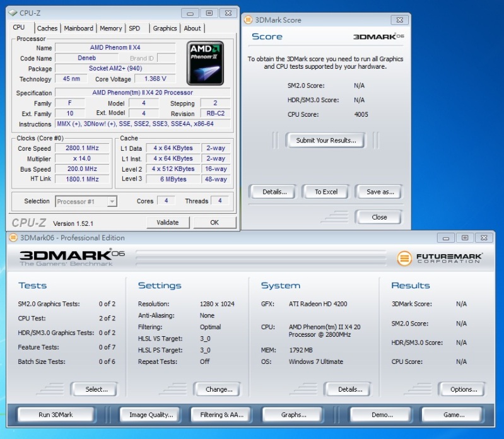This screenshot has height=439, width=504.
Task: Maximize the CPU-Z window
Action: click(209, 13)
